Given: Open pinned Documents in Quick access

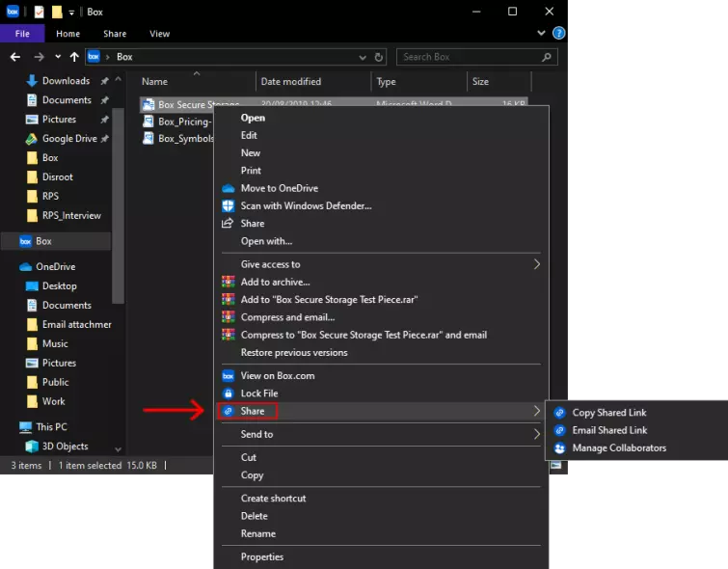Looking at the screenshot, I should pyautogui.click(x=67, y=100).
